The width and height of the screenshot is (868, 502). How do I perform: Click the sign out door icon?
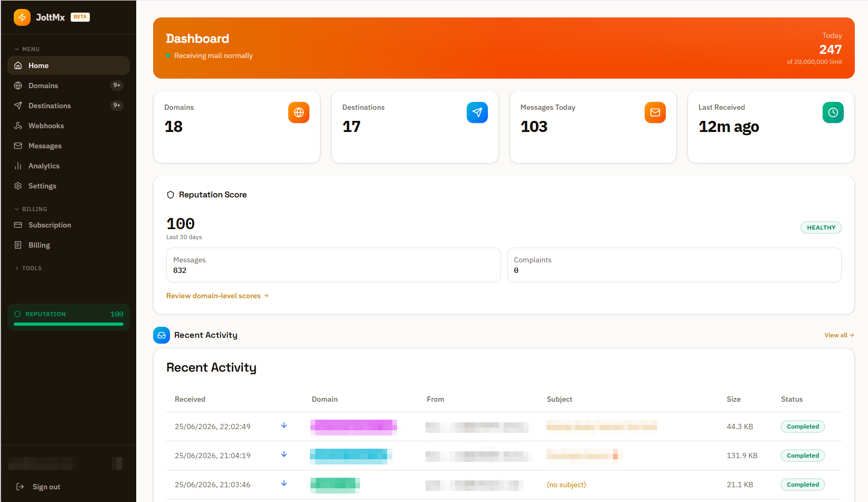point(20,487)
